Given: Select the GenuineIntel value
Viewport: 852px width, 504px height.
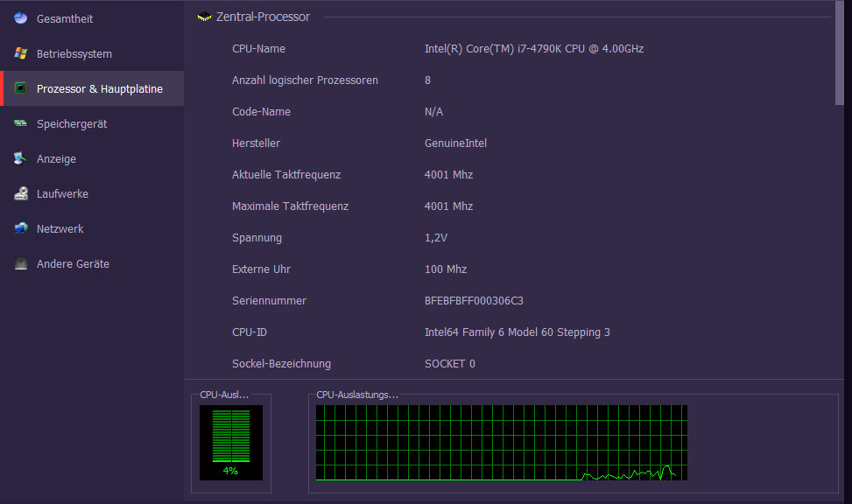Looking at the screenshot, I should point(456,143).
